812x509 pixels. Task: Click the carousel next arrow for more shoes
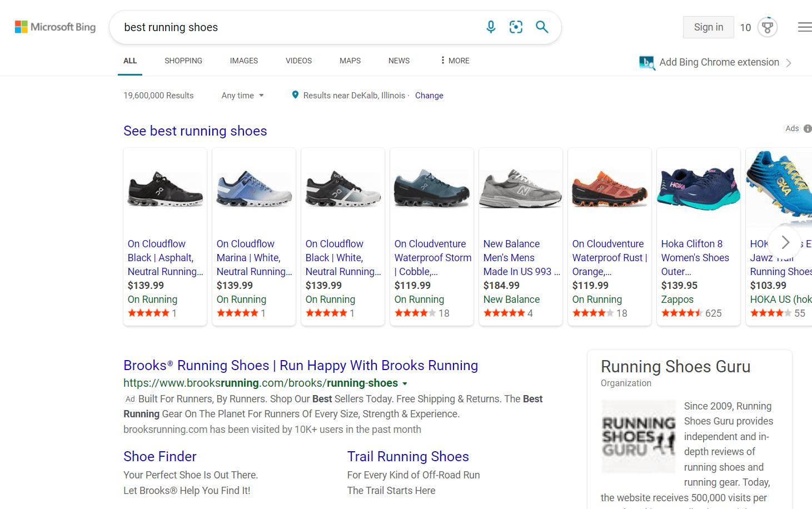[x=785, y=242]
